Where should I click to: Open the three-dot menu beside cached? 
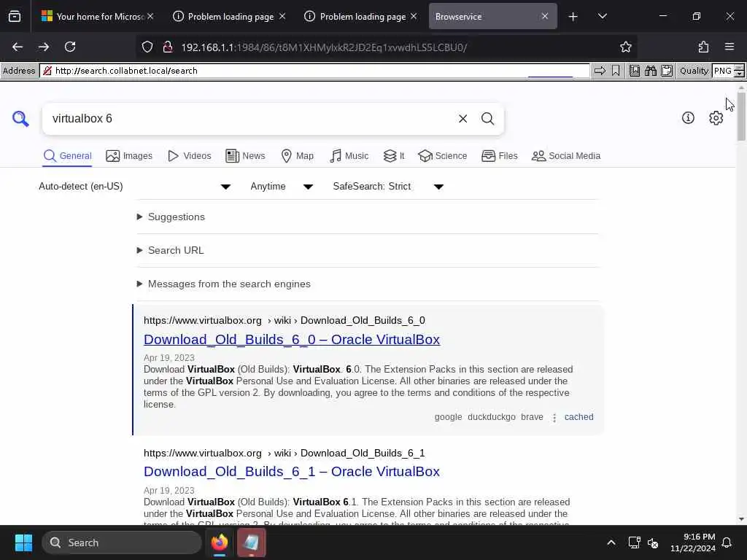tap(554, 418)
